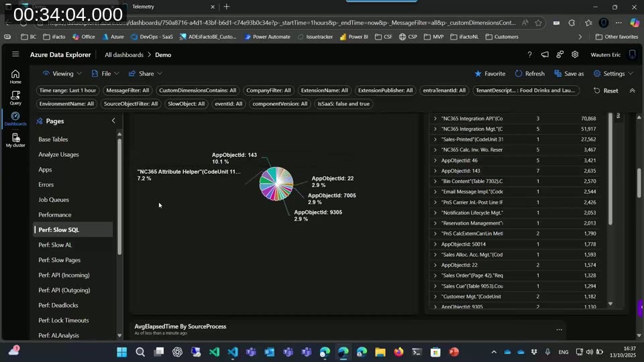The image size is (644, 362).
Task: Click the pages list scrollbar
Action: 119,197
